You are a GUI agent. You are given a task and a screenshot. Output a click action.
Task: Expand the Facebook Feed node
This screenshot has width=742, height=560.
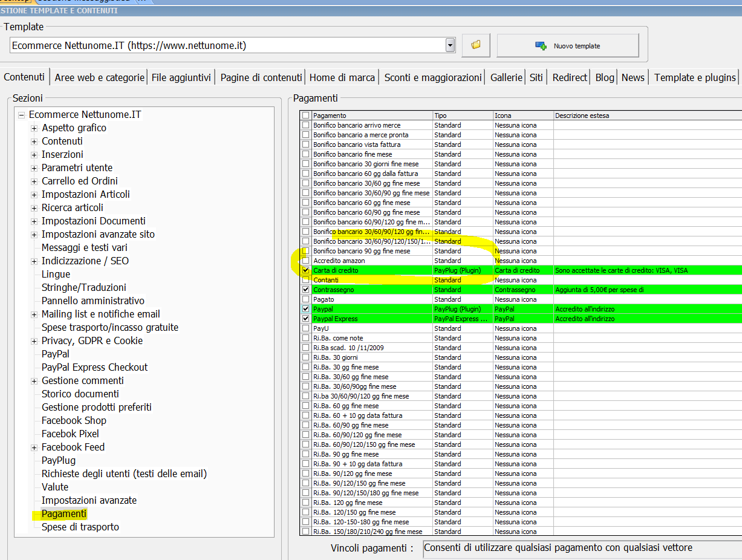pos(34,448)
